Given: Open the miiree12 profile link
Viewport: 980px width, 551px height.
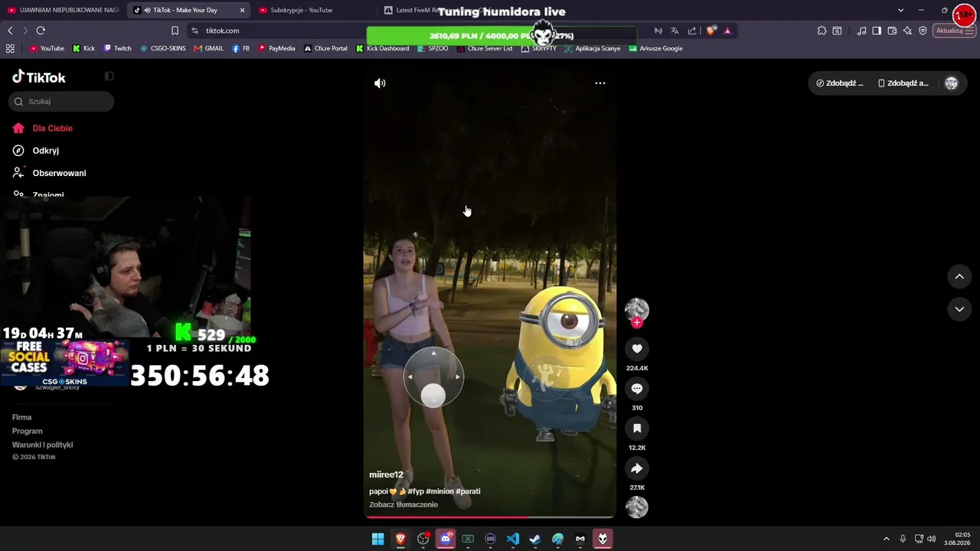Looking at the screenshot, I should (x=386, y=474).
